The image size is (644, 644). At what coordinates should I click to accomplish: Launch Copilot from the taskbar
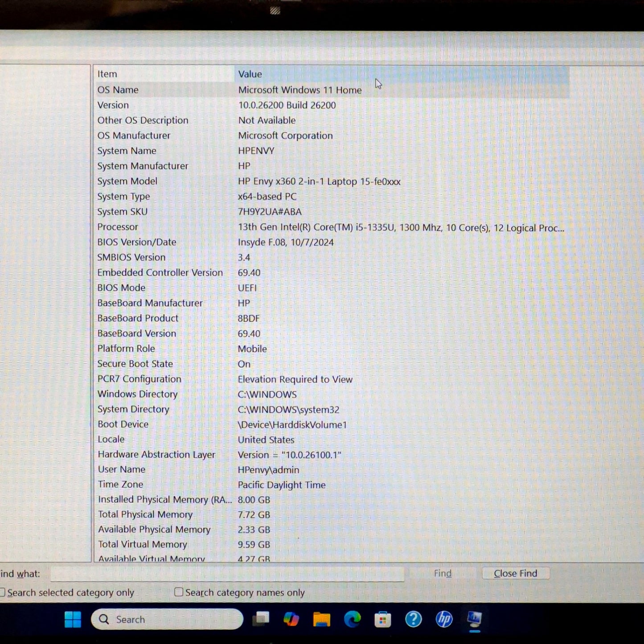click(291, 619)
